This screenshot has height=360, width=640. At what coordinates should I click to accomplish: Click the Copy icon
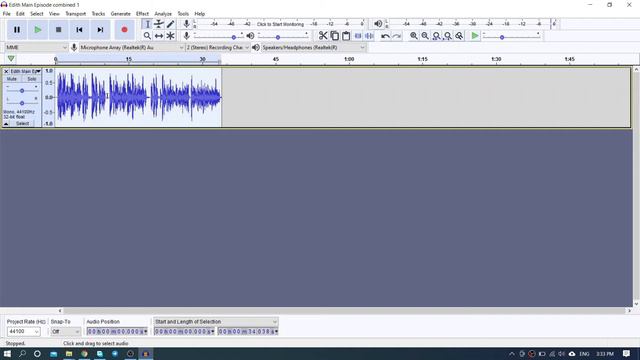pos(335,36)
